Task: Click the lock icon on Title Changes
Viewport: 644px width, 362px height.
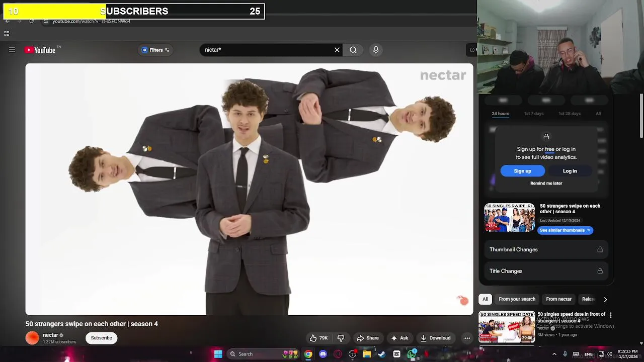Action: click(600, 271)
